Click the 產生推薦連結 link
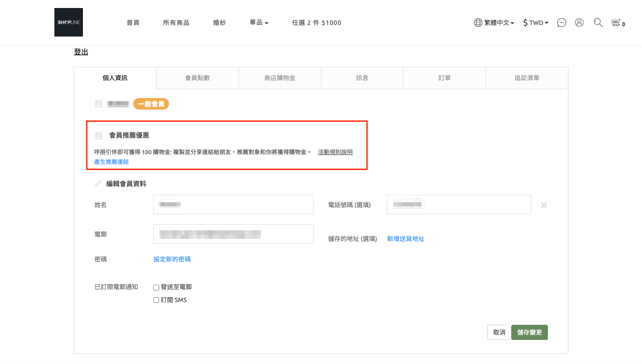The image size is (642, 364). point(111,162)
